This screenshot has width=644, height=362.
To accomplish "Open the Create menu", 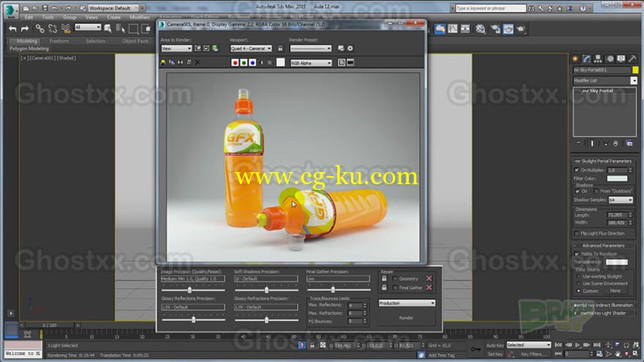I will click(x=114, y=17).
